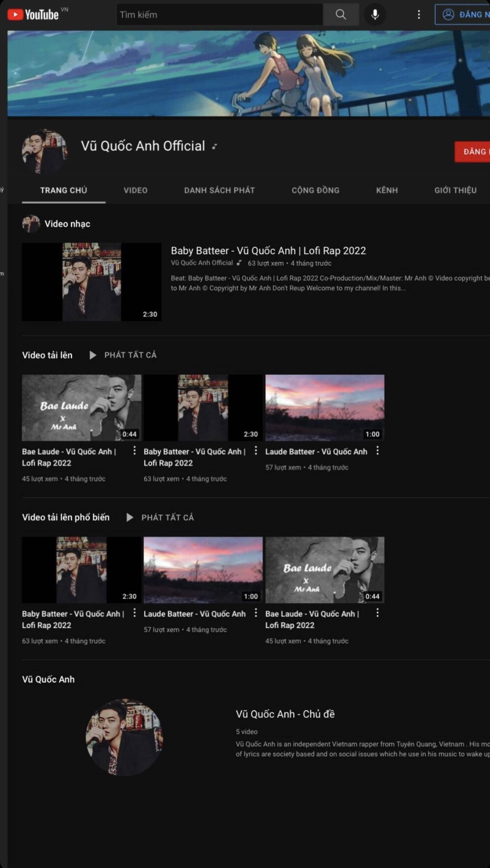
Task: Open options menu for Laude Batteer upload
Action: pos(378,451)
